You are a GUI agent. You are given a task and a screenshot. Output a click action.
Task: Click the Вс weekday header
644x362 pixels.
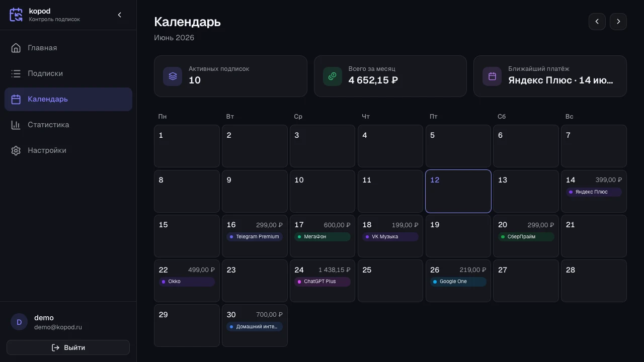(x=569, y=116)
